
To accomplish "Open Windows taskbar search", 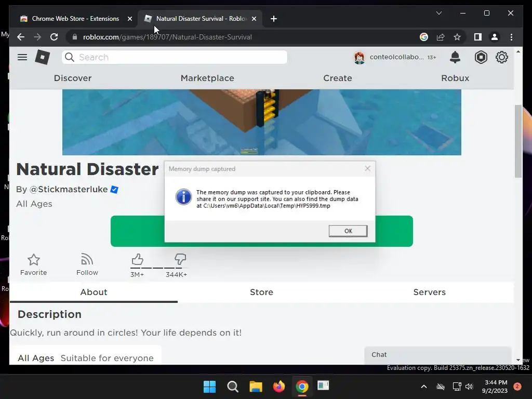I will tap(233, 387).
